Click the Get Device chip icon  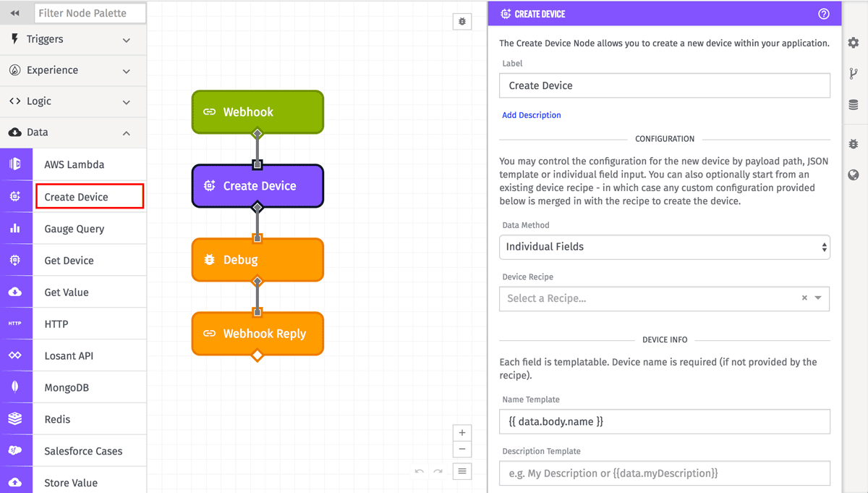(x=15, y=260)
